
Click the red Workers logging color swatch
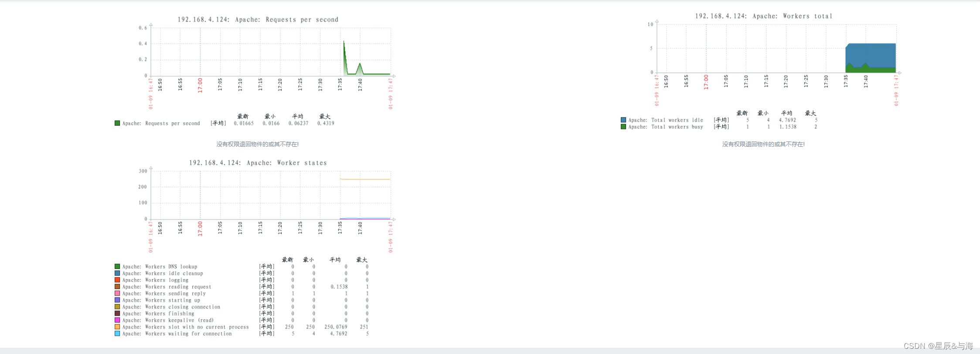[x=117, y=280]
